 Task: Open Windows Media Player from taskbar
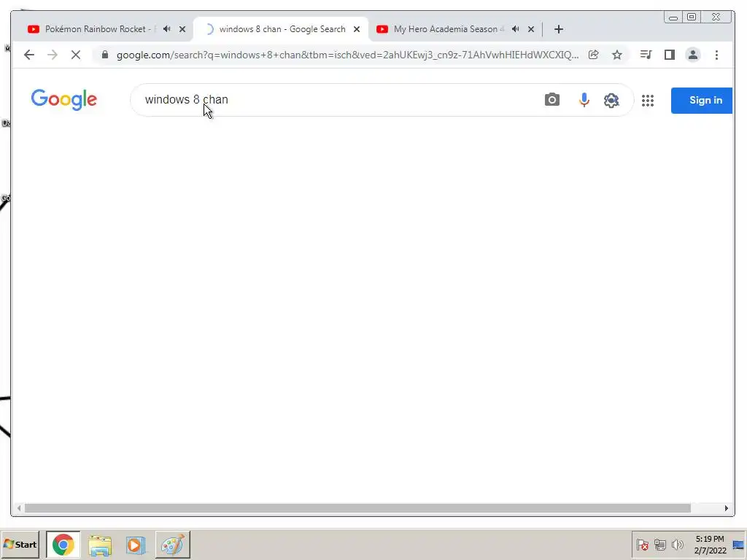pos(136,545)
